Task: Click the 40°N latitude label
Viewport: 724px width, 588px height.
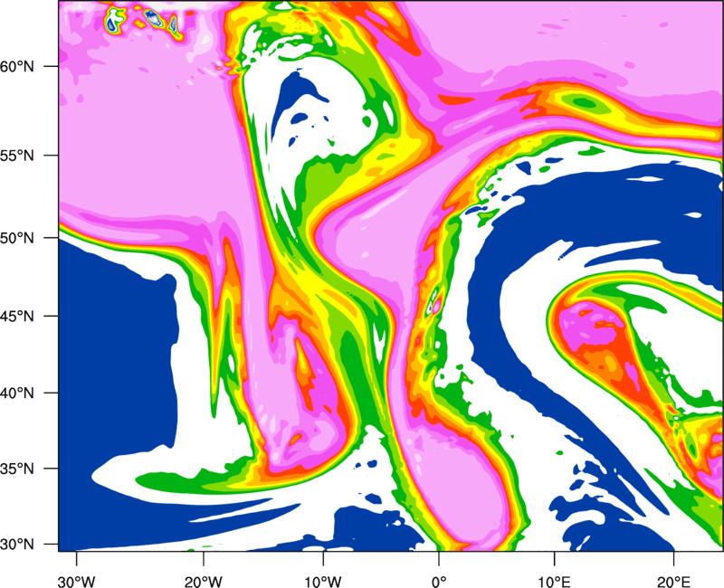Action: 17,394
